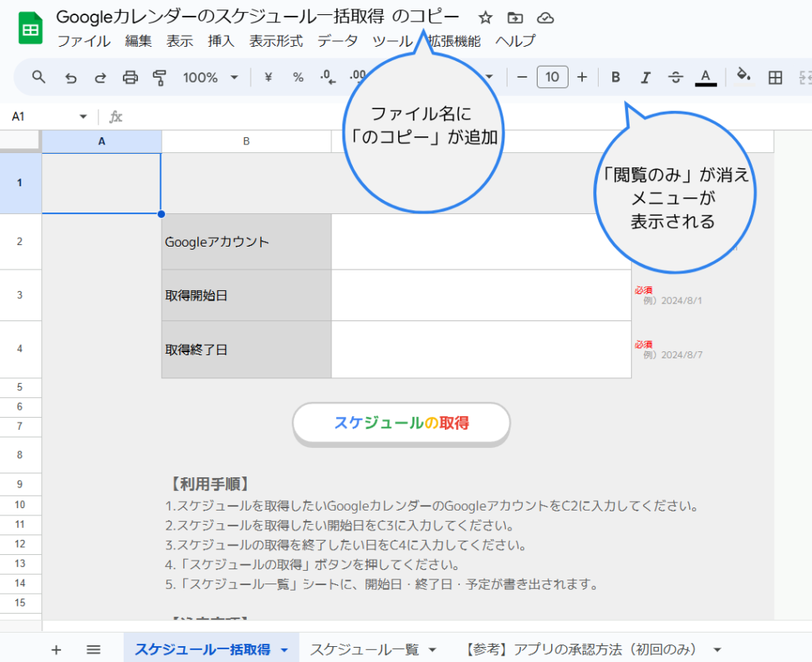Add a new sheet plus button
812x662 pixels.
[x=56, y=649]
